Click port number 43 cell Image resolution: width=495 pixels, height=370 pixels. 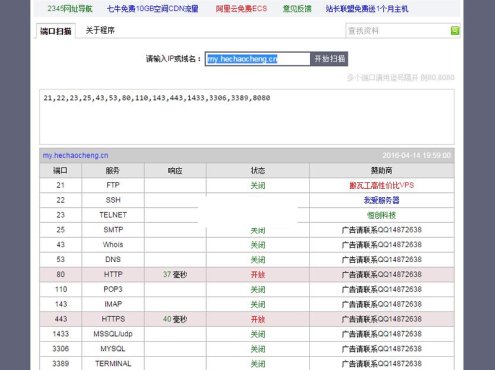pos(60,245)
